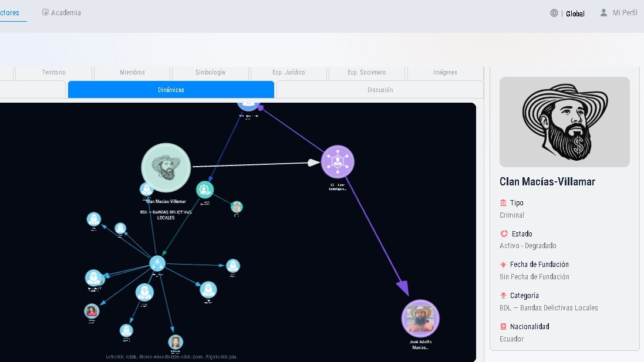Click the Academia link
The height and width of the screenshot is (362, 644).
[66, 13]
